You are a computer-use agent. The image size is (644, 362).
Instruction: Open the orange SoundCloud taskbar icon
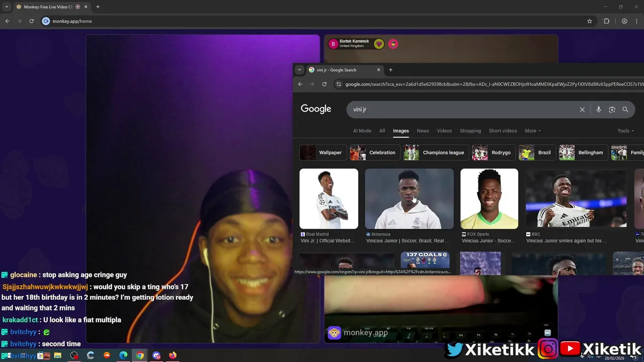pos(107,355)
